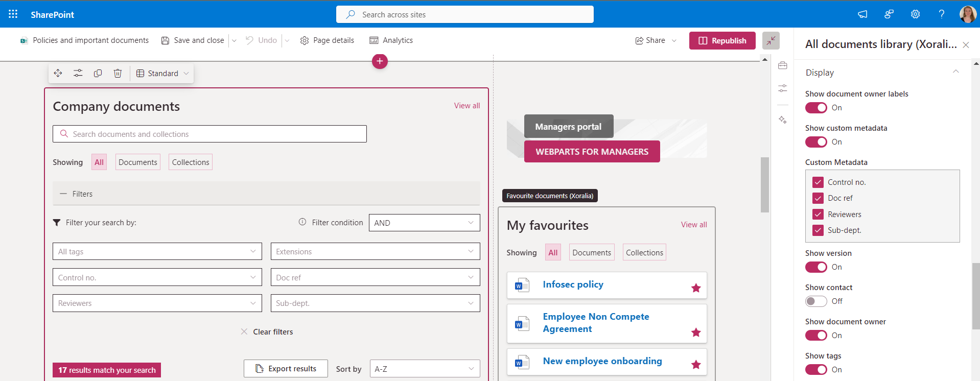The height and width of the screenshot is (381, 980).
Task: Unfavourite the Infosec policy star
Action: tap(696, 288)
